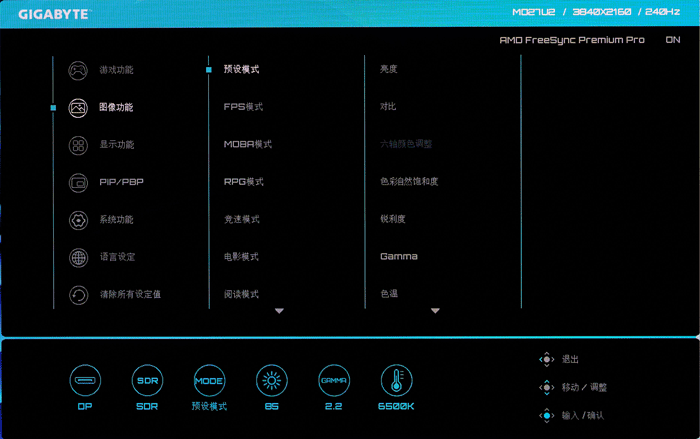700x439 pixels.
Task: Open display settings grid icon
Action: tap(78, 145)
